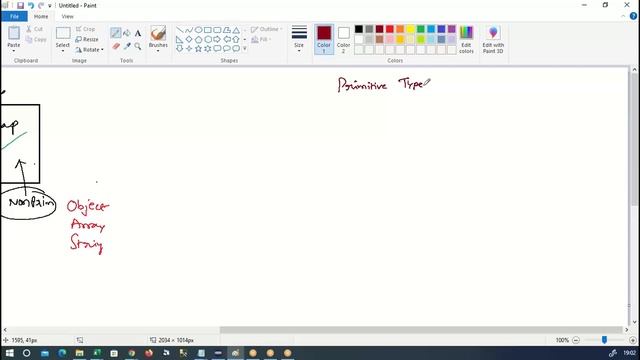Choose the Right triangle shape
This screenshot has height=360, width=640.
click(180, 39)
